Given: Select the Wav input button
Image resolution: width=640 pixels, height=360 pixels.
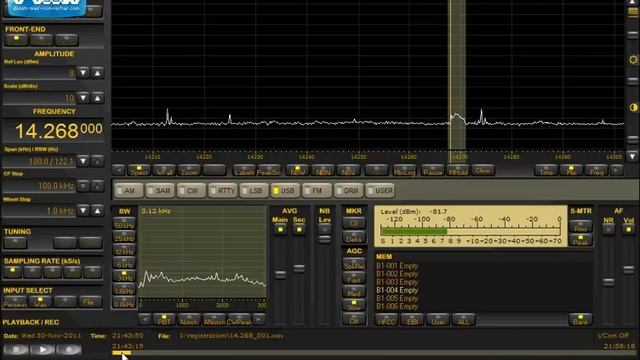Looking at the screenshot, I should click(40, 302).
